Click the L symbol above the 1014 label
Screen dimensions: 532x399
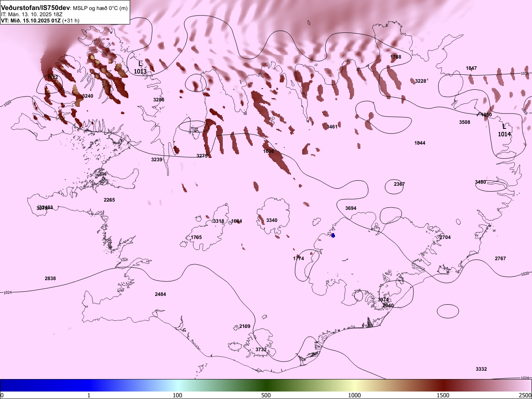coord(504,126)
